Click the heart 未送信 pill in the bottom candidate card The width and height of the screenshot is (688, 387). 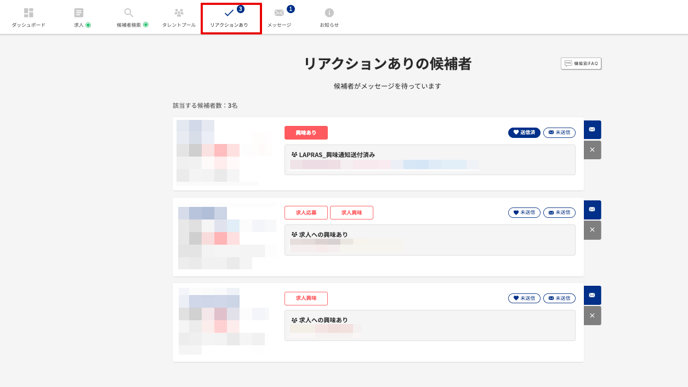click(x=524, y=298)
